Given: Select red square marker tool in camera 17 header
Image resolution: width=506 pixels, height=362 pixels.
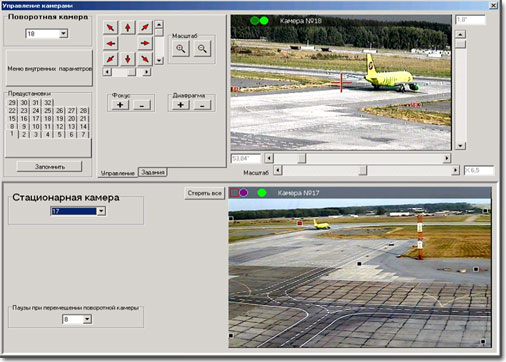Looking at the screenshot, I should 234,193.
